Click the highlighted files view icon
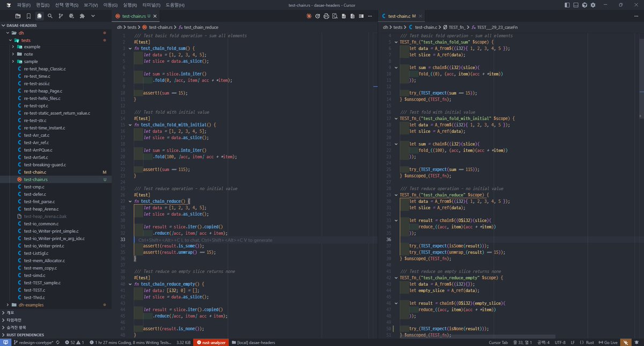The image size is (644, 346). (x=39, y=16)
